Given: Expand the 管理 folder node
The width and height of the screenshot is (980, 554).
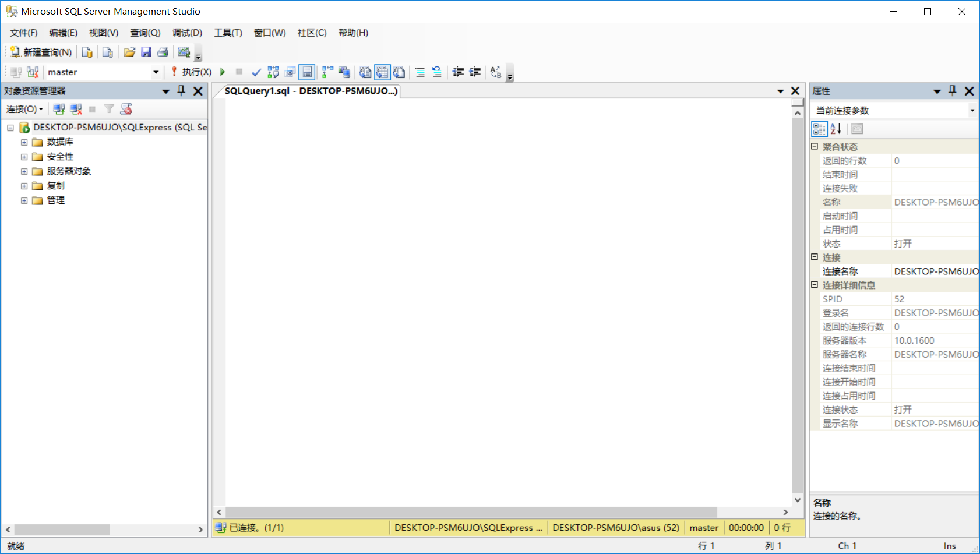Looking at the screenshot, I should [24, 200].
